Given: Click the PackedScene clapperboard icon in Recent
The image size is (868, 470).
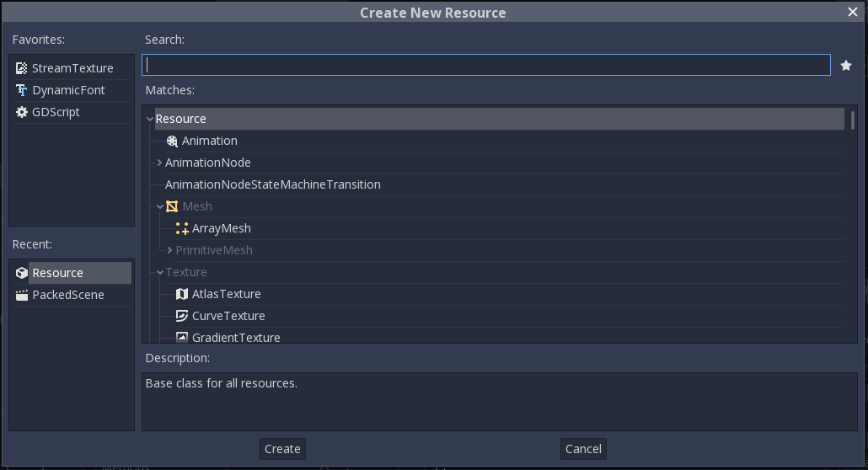Looking at the screenshot, I should (x=22, y=295).
